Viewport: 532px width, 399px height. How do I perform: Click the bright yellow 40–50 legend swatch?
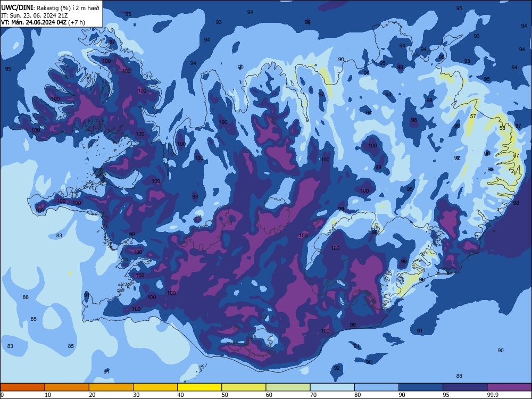(x=199, y=387)
